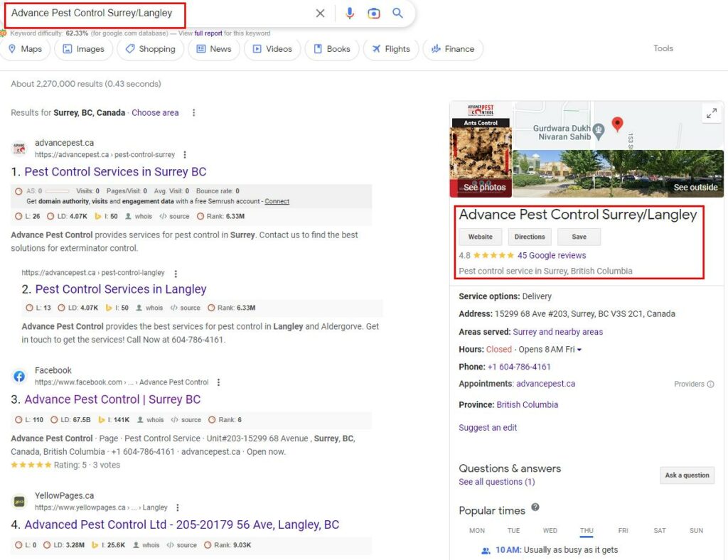Viewport: 728px width, 560px height.
Task: Click Semrush Connect link
Action: pos(277,201)
